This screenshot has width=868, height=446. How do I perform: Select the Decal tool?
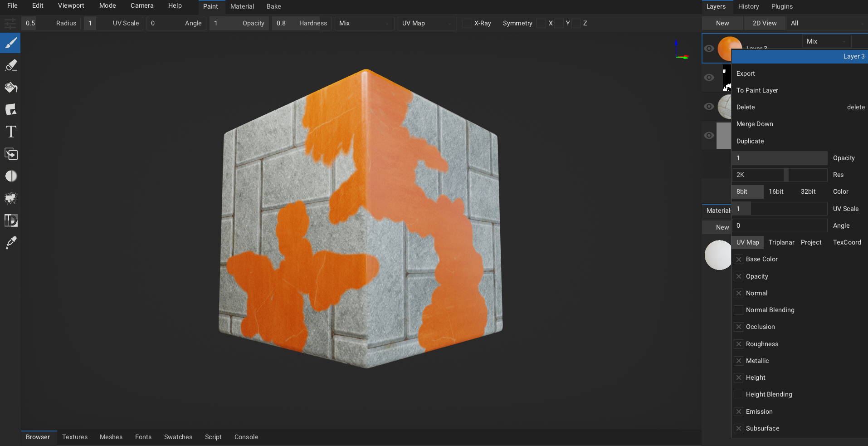[x=10, y=109]
